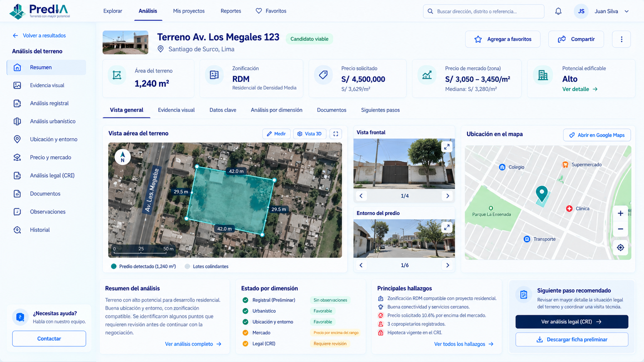This screenshot has width=644, height=362.
Task: Show previous Entorno del predio photo
Action: click(361, 265)
